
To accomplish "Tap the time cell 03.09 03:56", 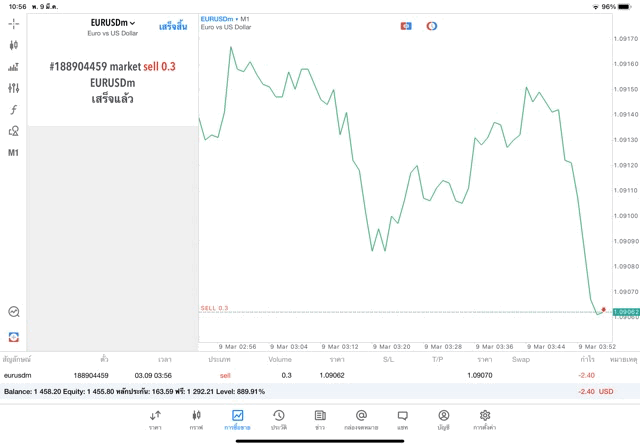I will (x=153, y=375).
